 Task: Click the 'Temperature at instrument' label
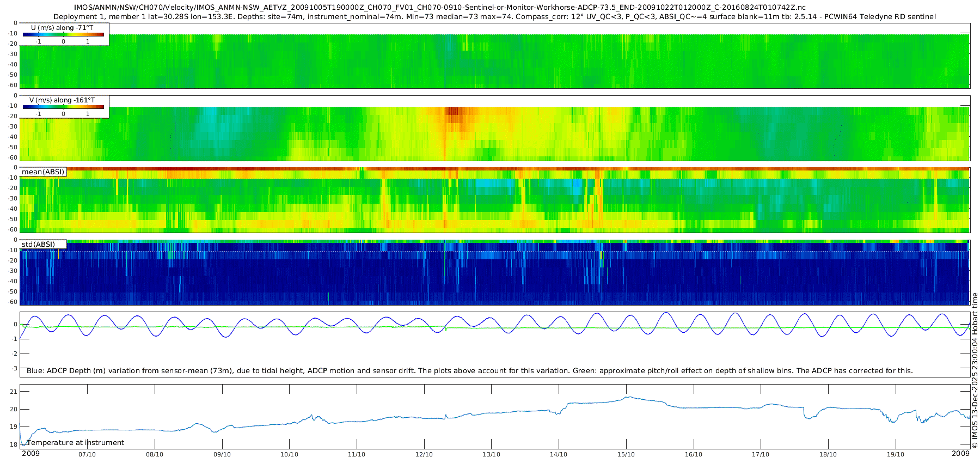(x=76, y=443)
